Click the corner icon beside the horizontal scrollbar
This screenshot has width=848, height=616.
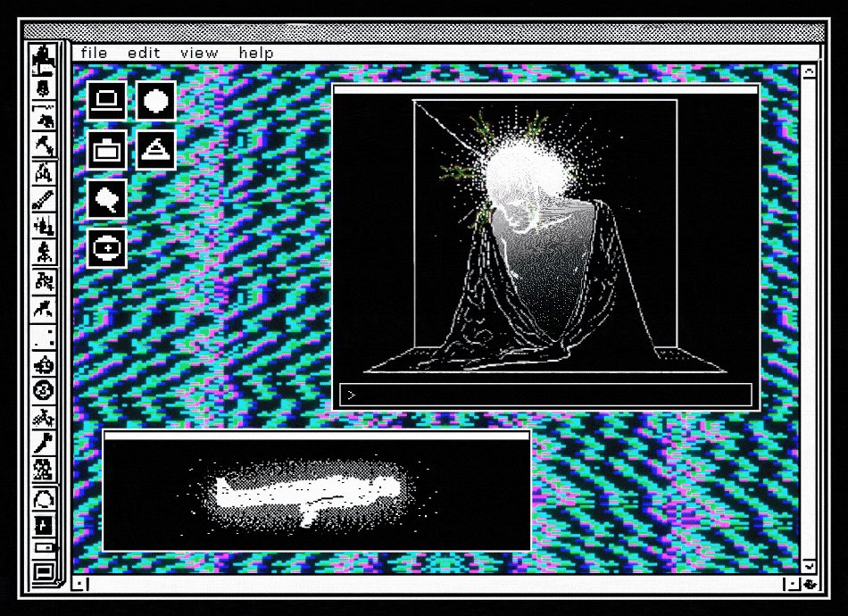(x=811, y=584)
